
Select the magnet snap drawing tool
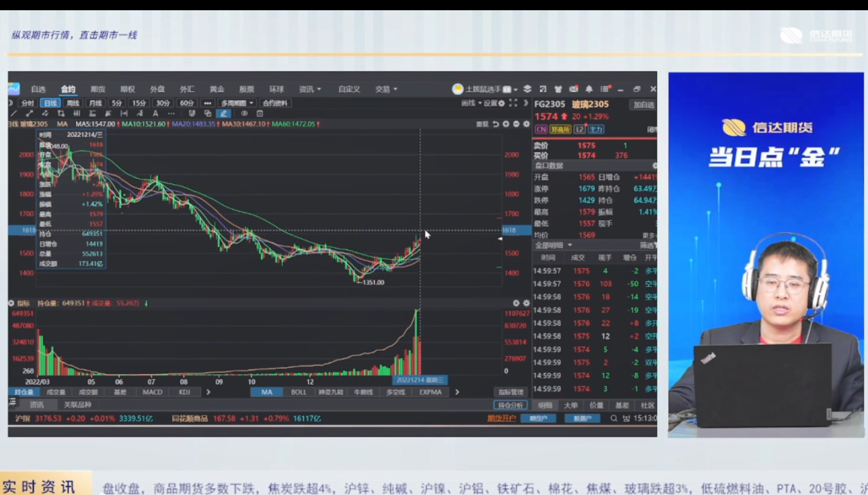(192, 113)
